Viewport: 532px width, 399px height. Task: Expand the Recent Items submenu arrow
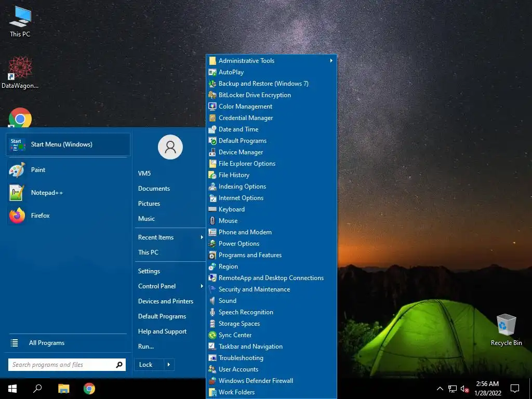pos(202,237)
